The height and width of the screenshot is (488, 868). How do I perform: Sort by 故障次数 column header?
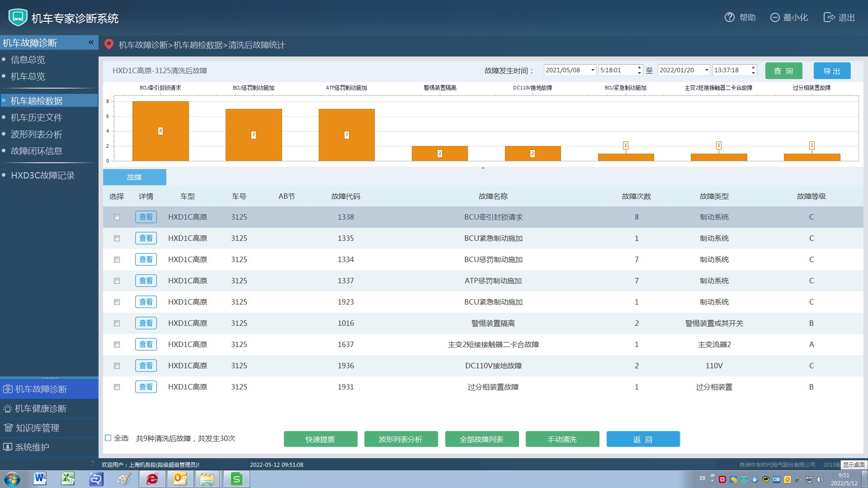[637, 197]
